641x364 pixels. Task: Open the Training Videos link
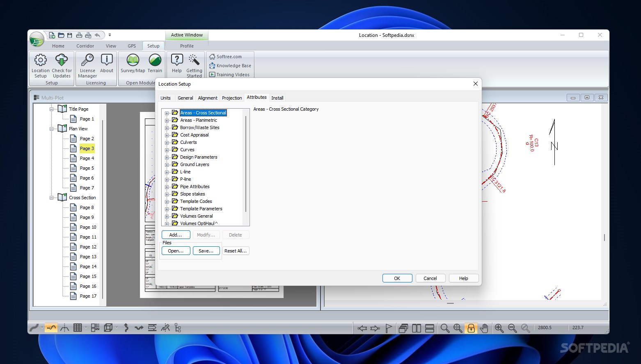pos(229,75)
